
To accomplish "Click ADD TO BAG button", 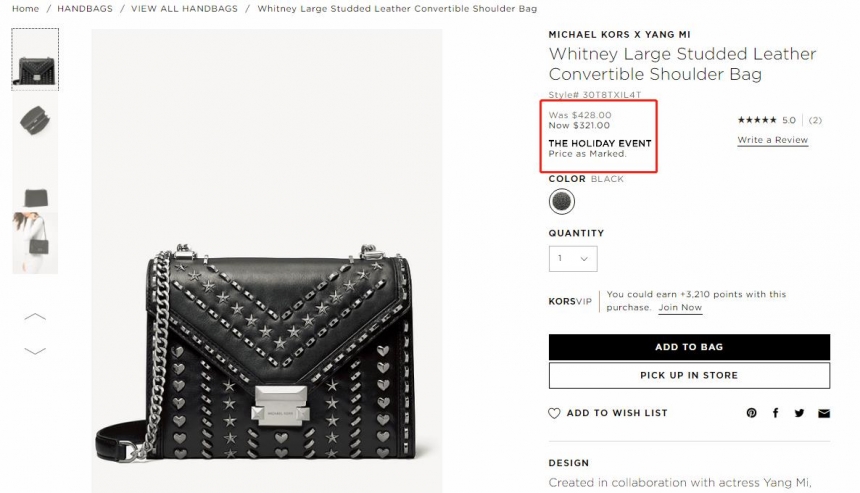I will tap(689, 347).
